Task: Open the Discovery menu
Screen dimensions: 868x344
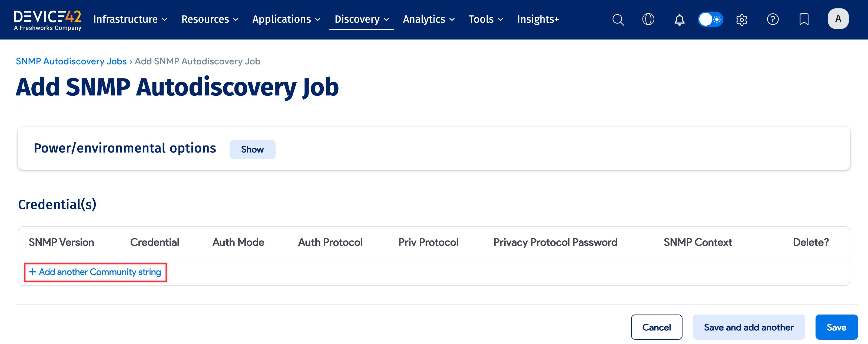Action: click(x=361, y=19)
